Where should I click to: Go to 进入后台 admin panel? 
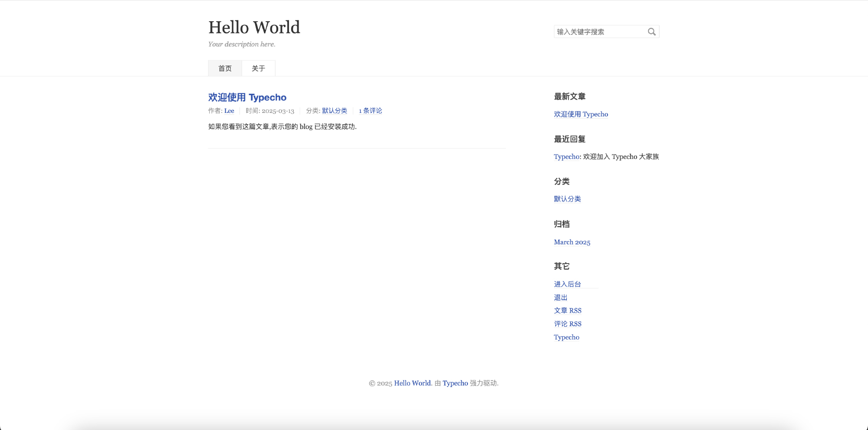567,284
